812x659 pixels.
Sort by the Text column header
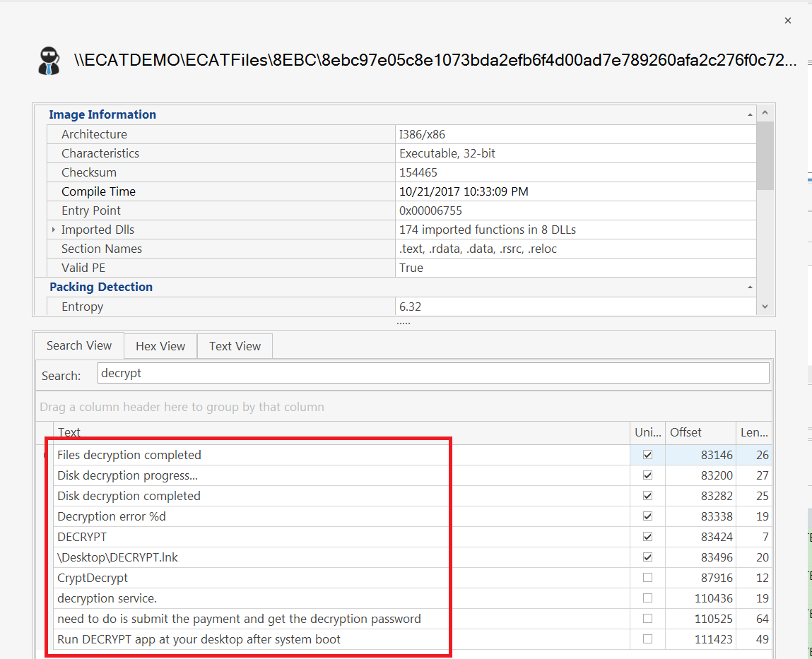(x=339, y=432)
